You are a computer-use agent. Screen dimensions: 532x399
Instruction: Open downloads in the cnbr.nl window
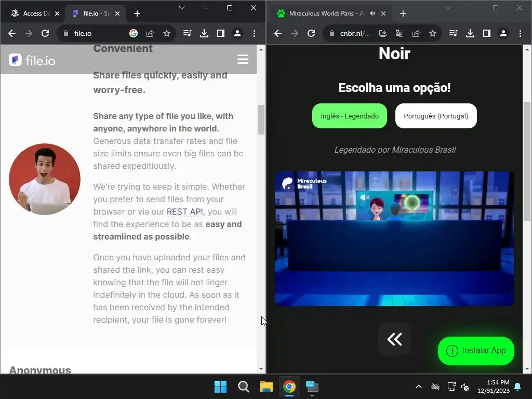pos(470,33)
